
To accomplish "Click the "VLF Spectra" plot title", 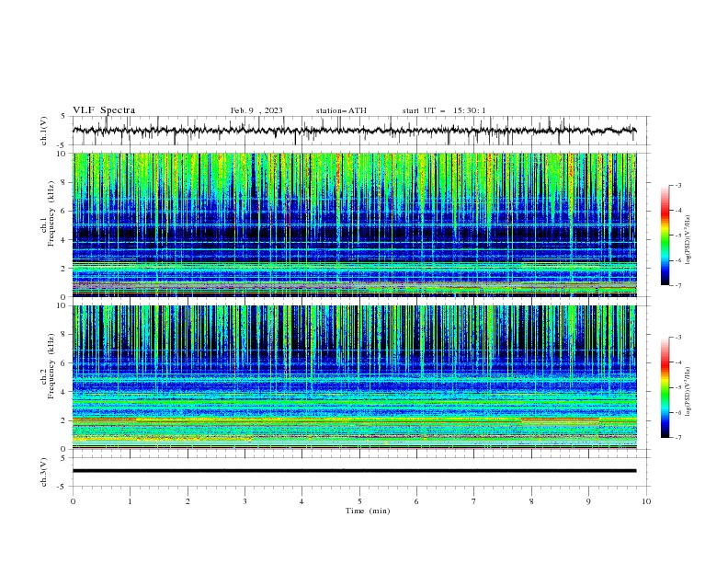I will point(104,110).
